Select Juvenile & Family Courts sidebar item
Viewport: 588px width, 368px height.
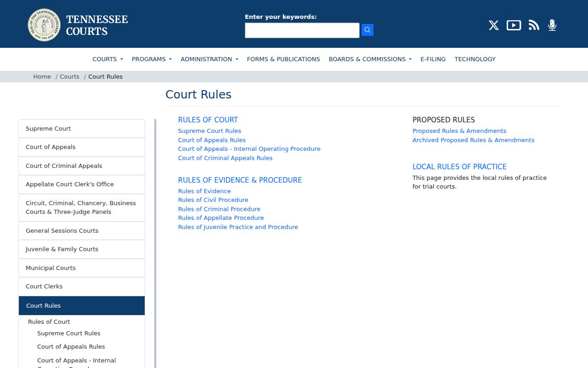pos(82,249)
